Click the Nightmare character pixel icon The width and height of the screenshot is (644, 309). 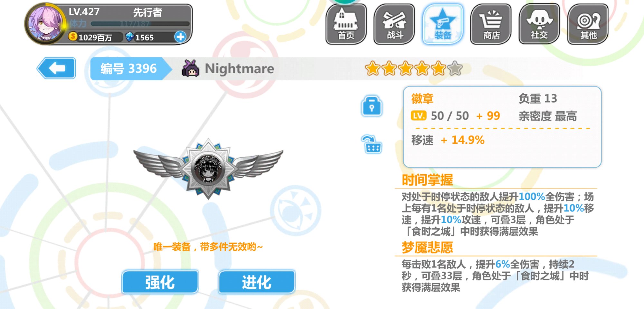(x=191, y=68)
